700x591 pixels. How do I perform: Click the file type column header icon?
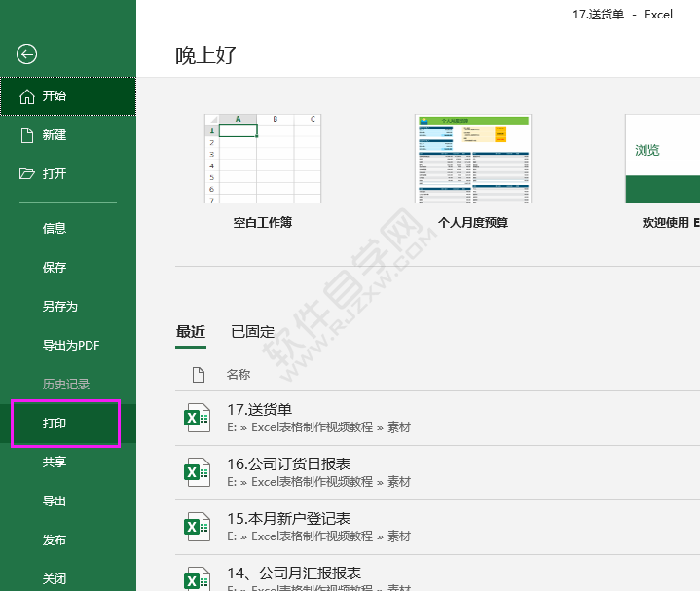coord(199,375)
